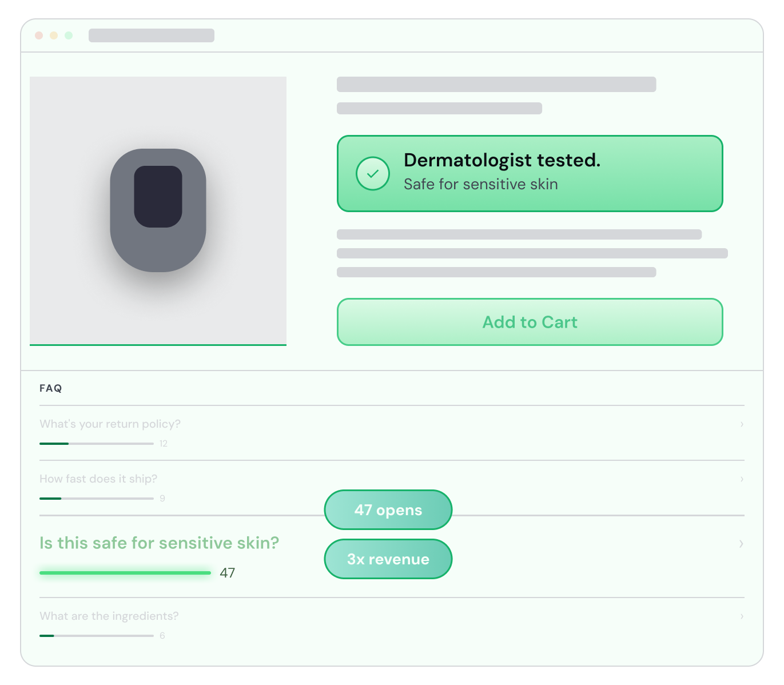The height and width of the screenshot is (685, 784).
Task: Open "What are the ingredients?" question
Action: click(109, 616)
